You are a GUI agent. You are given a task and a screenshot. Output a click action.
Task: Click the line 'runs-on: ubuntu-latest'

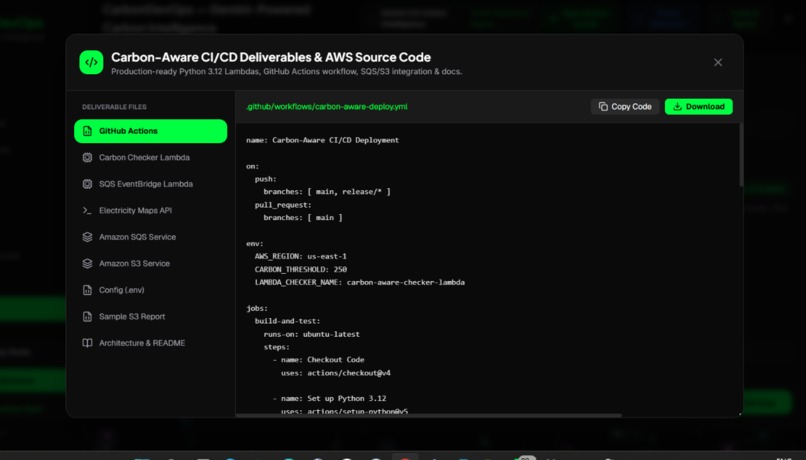click(312, 334)
